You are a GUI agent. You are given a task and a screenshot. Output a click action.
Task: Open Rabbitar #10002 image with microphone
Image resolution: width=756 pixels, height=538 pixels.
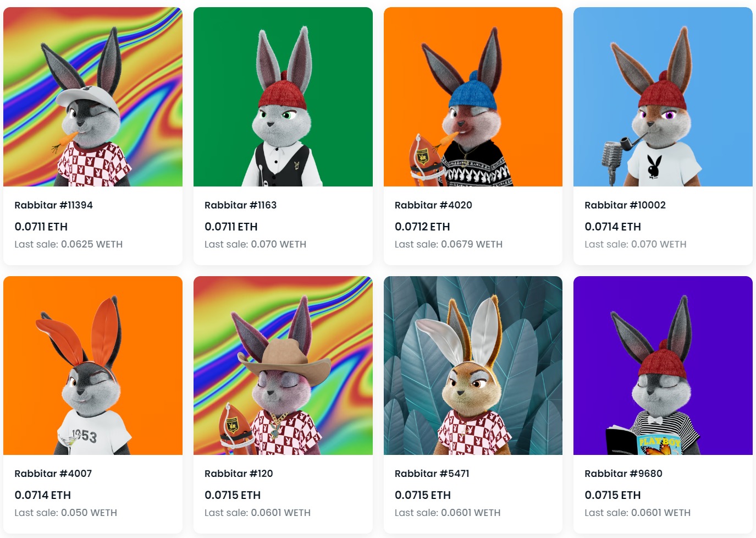click(x=663, y=97)
